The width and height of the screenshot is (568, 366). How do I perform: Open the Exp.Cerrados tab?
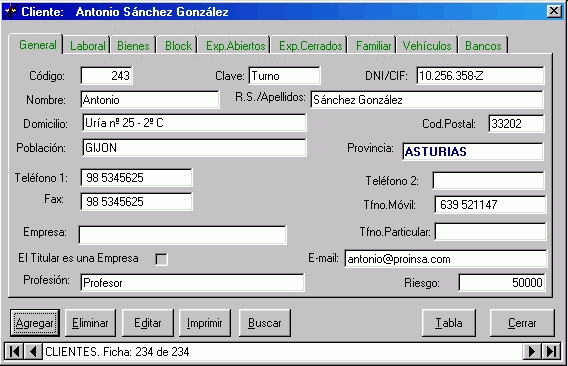pyautogui.click(x=310, y=46)
